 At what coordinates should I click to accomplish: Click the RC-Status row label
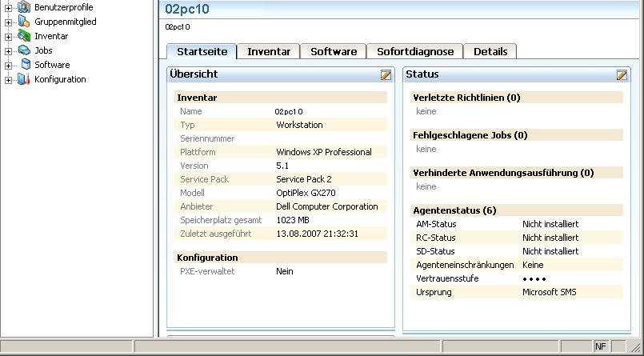click(x=435, y=238)
